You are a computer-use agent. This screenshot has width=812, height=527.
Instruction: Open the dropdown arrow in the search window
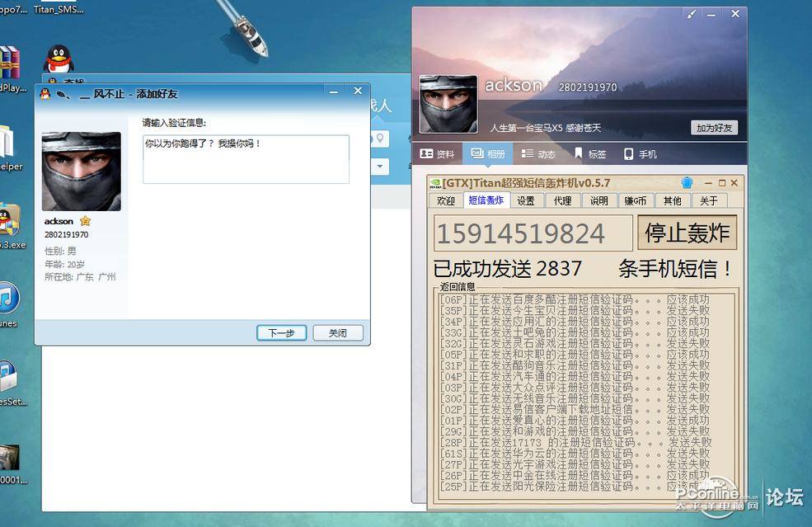[x=380, y=167]
